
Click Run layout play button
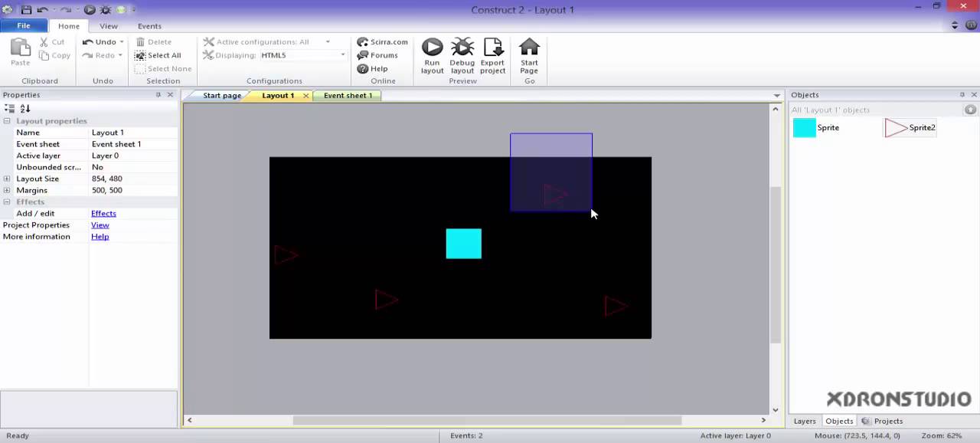pos(432,56)
